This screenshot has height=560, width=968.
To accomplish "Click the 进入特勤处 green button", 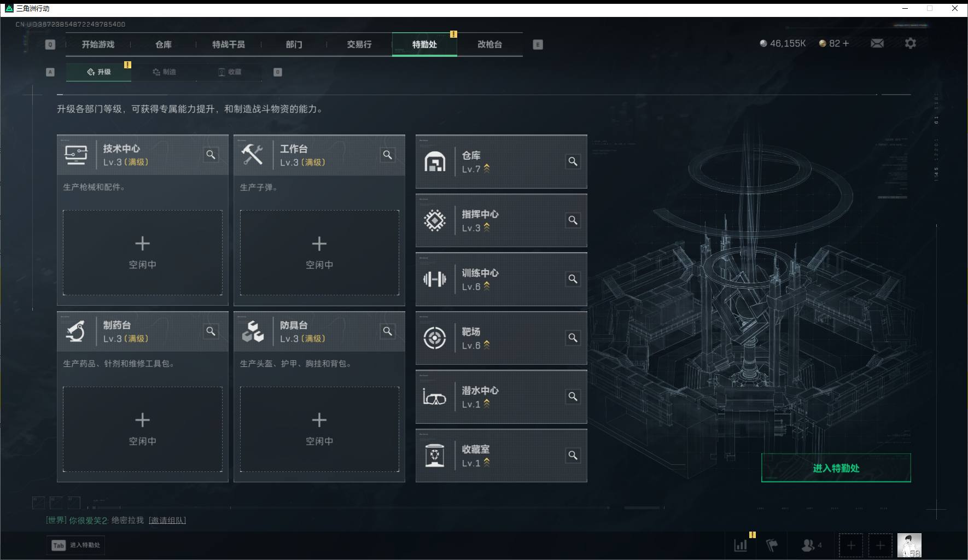I will 835,468.
